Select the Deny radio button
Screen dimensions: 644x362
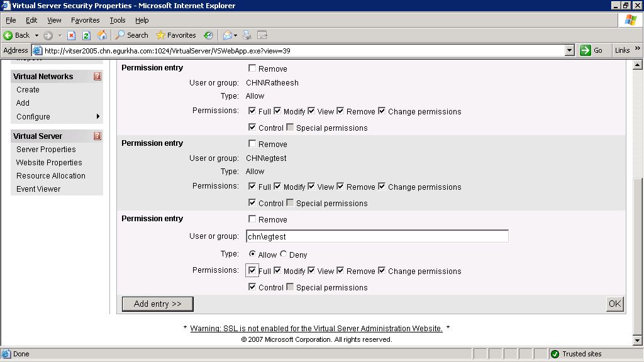284,254
